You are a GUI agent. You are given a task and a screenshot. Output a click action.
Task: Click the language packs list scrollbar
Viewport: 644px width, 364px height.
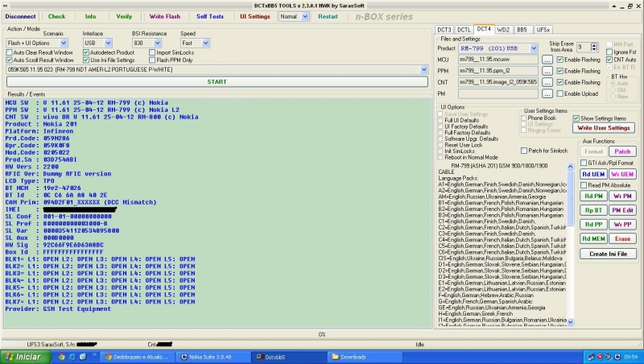(570, 244)
